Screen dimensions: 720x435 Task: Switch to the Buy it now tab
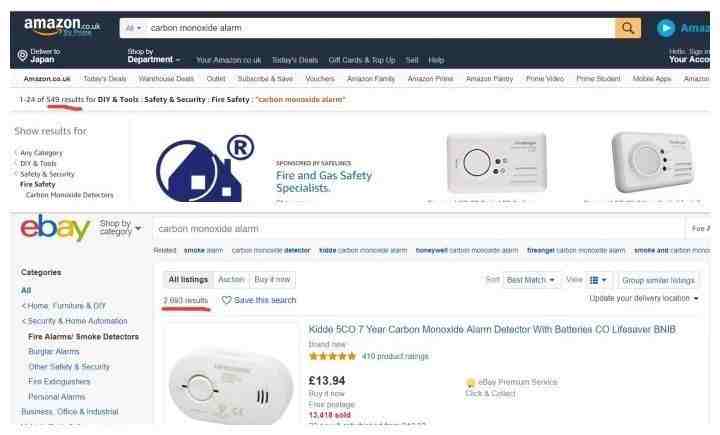[x=272, y=279]
